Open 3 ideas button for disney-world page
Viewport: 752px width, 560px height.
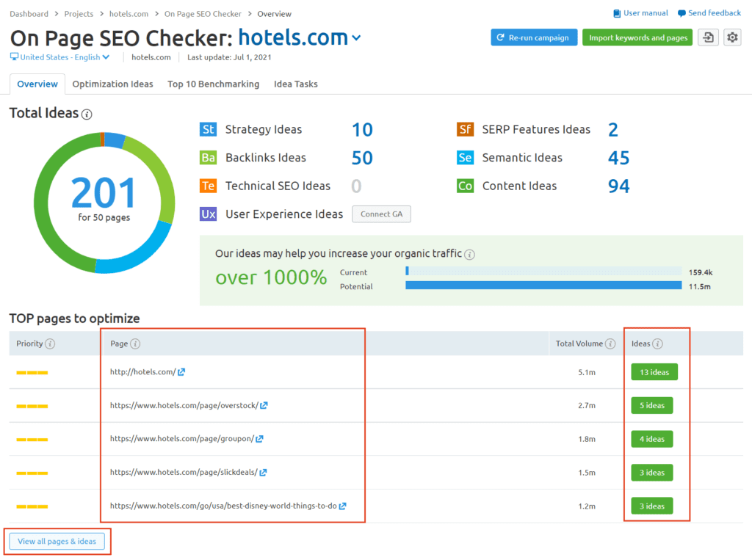click(652, 506)
